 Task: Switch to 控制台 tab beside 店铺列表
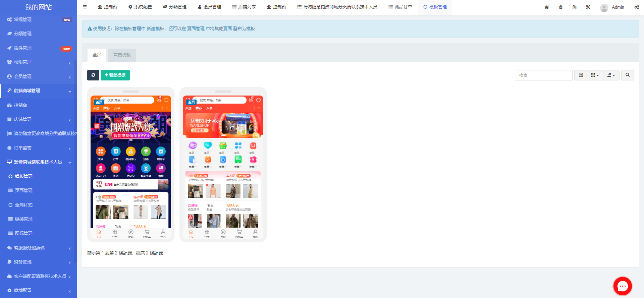[x=276, y=7]
